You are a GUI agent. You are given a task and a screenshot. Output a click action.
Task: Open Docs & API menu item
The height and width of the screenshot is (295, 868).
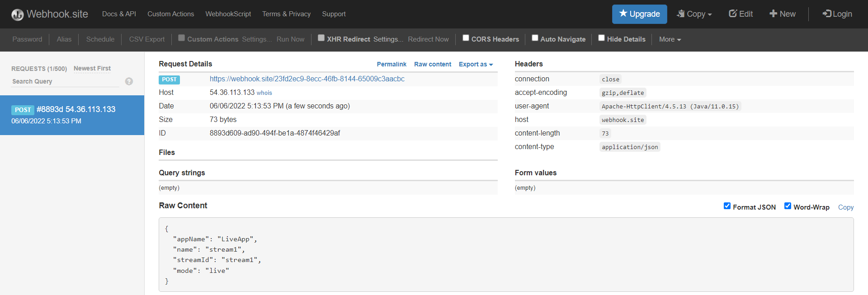pos(119,14)
